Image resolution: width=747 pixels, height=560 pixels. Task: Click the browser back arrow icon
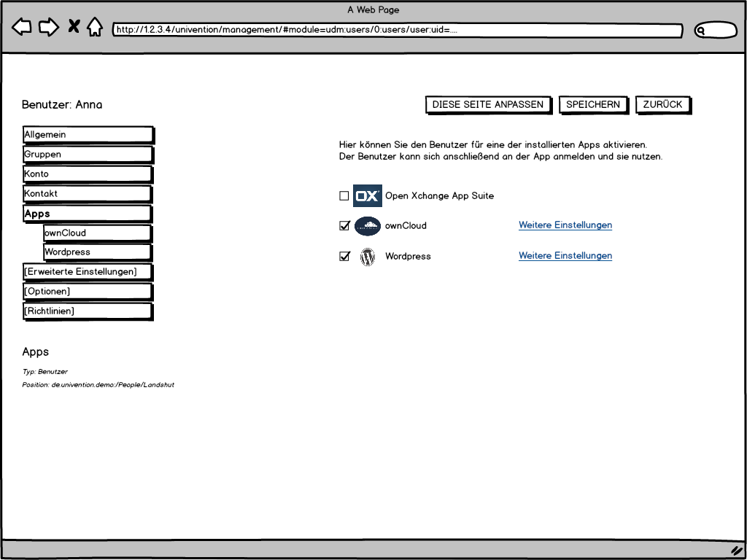[x=22, y=28]
